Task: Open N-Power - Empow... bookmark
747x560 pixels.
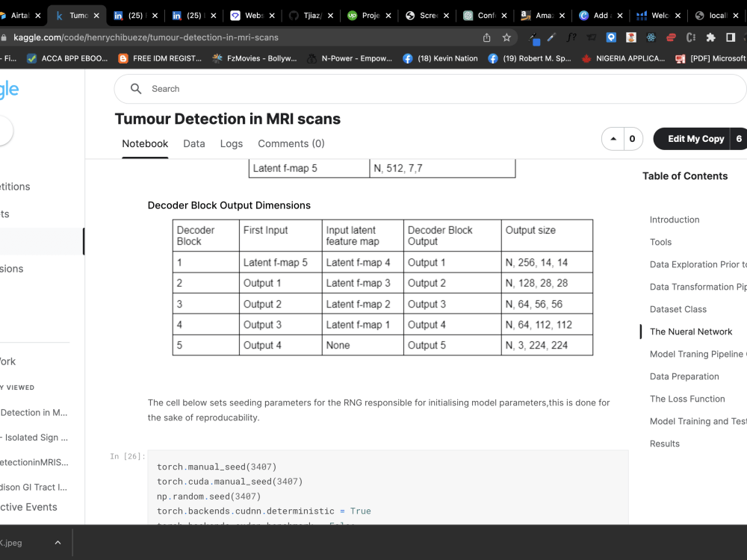Action: click(350, 58)
